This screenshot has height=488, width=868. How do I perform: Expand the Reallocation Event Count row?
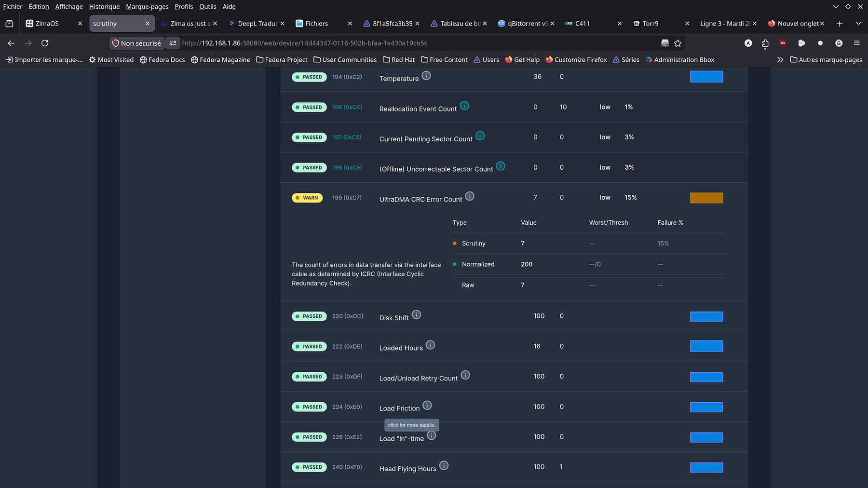pos(514,107)
